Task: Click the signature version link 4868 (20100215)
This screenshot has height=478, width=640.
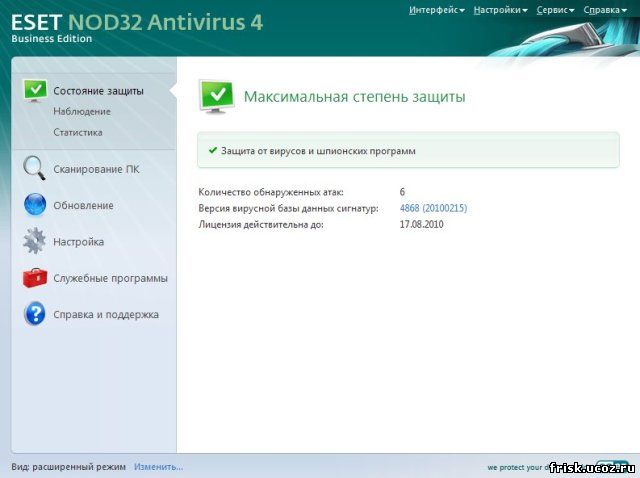Action: 433,208
